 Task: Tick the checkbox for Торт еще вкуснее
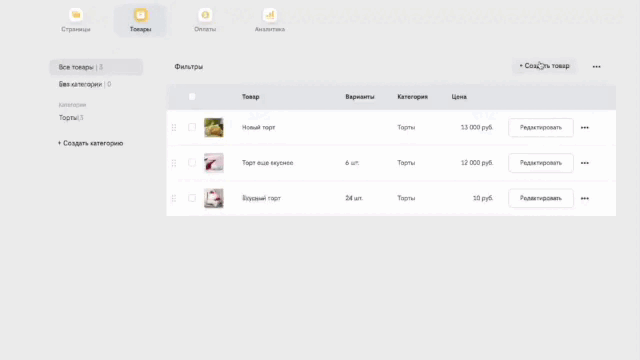(x=192, y=163)
